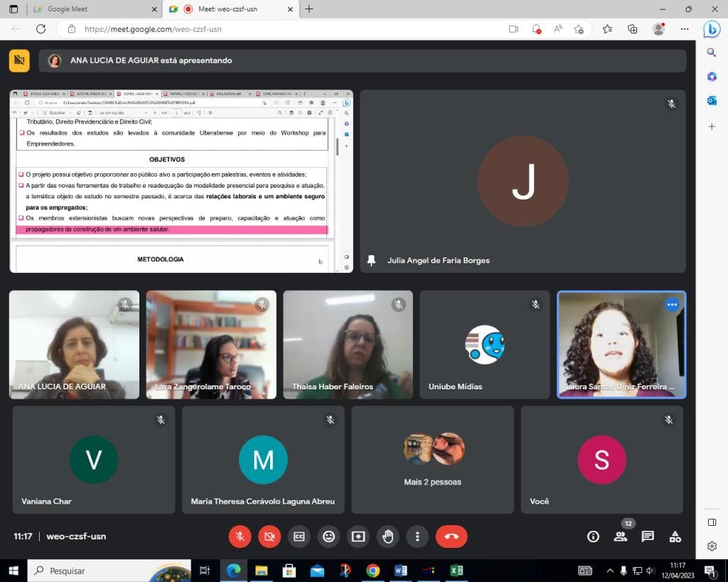Open meeting details info icon

[x=593, y=537]
